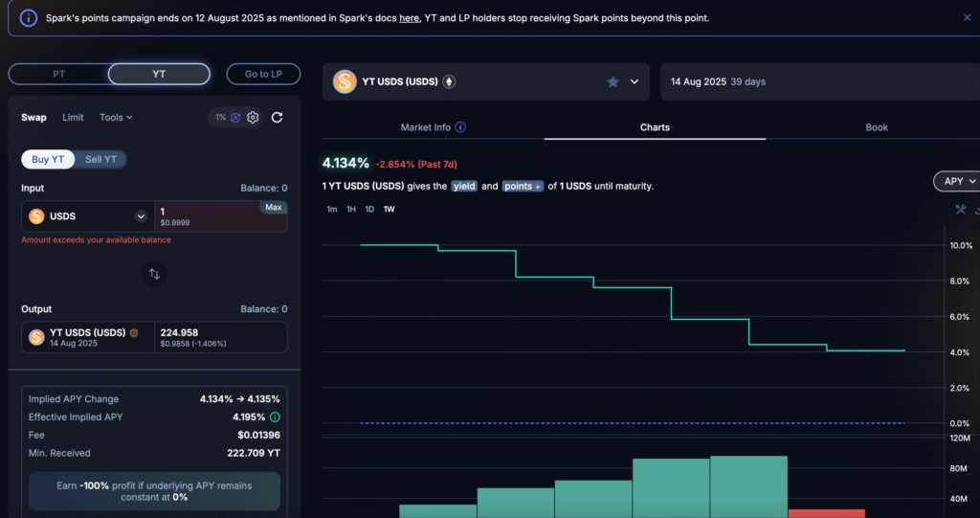980x518 pixels.
Task: Select Buy YT option
Action: point(48,160)
